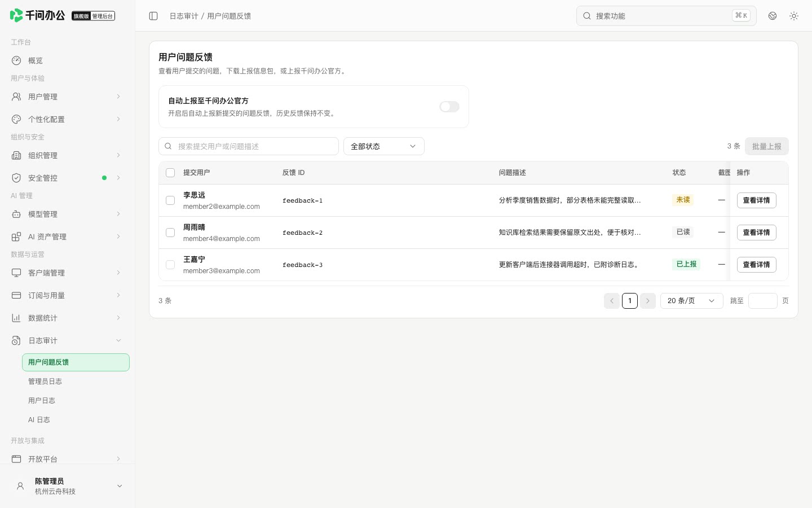
Task: Click the 开放平台 window icon
Action: pyautogui.click(x=16, y=459)
